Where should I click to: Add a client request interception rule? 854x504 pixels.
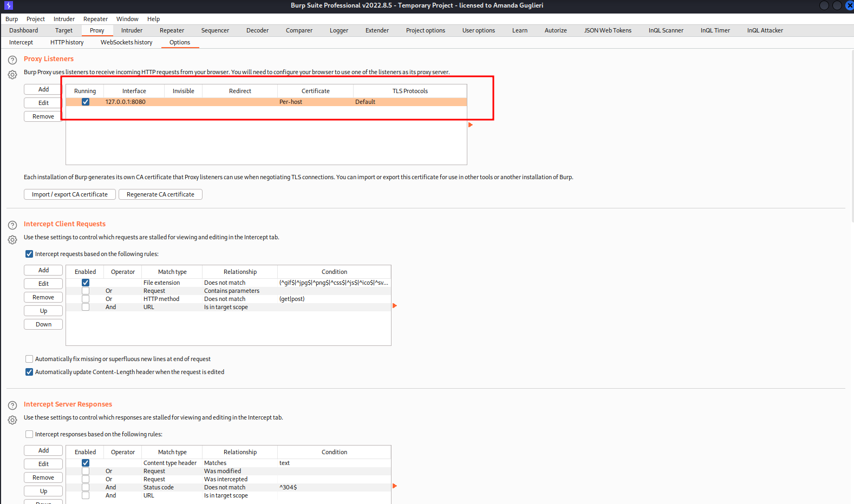pos(43,270)
